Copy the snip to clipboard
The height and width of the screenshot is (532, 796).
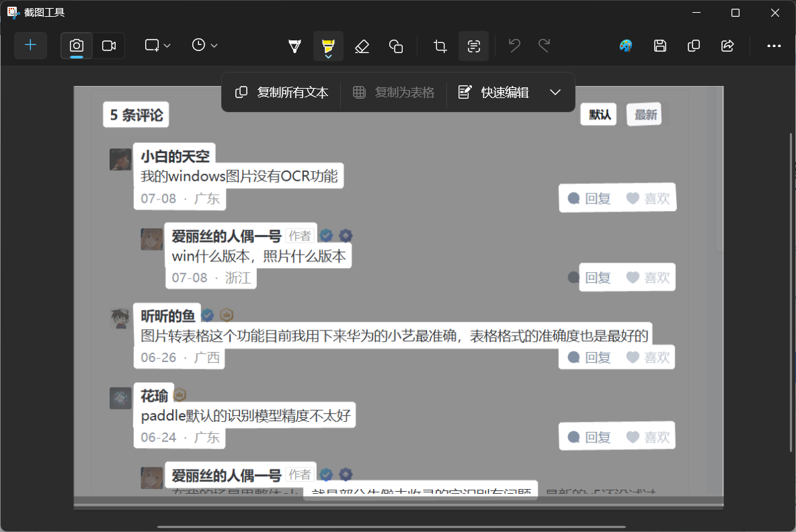tap(693, 46)
